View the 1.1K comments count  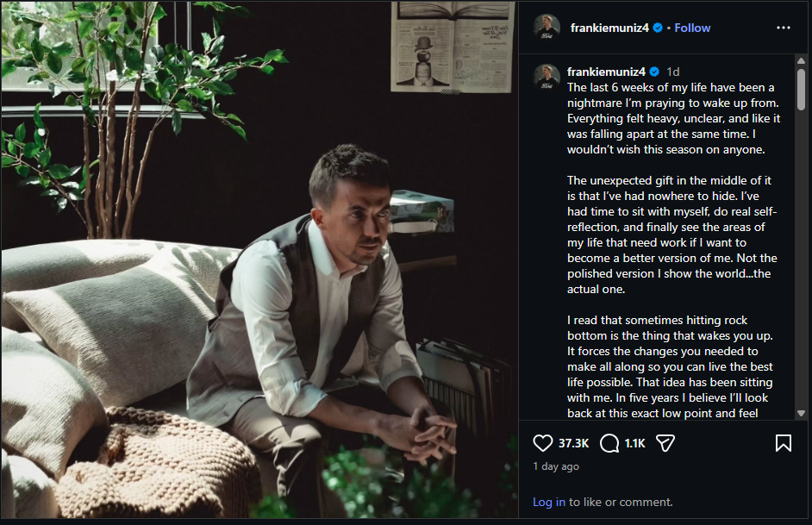635,443
